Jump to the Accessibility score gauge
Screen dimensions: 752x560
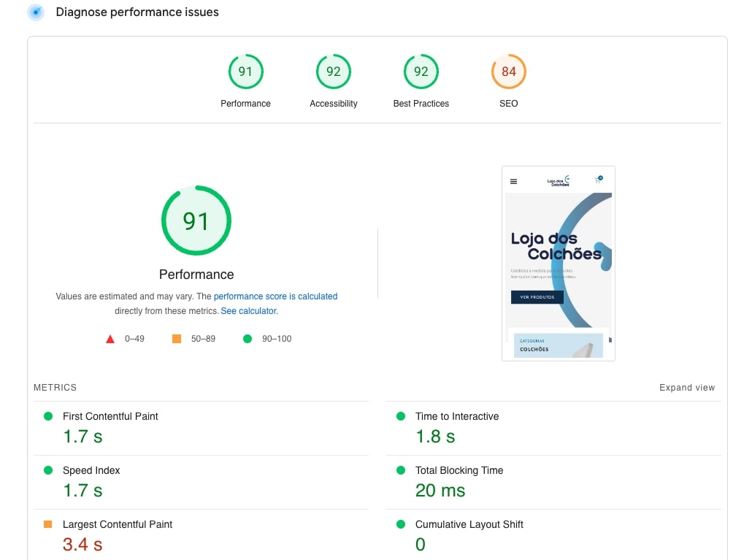click(333, 72)
